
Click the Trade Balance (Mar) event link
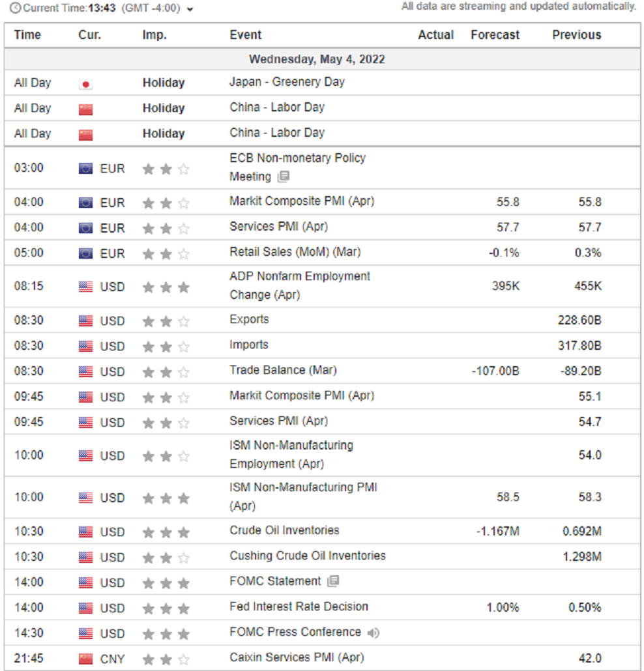click(283, 370)
